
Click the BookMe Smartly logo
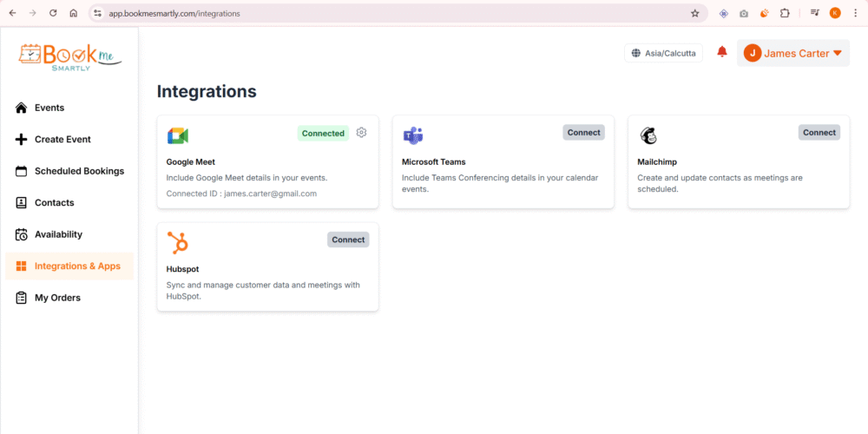tap(69, 55)
